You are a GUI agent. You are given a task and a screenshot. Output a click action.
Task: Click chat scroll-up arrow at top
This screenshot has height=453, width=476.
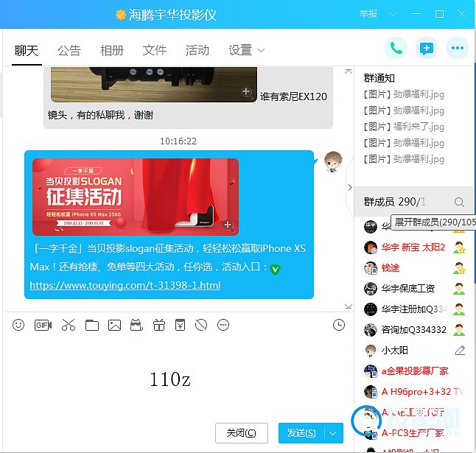click(349, 71)
